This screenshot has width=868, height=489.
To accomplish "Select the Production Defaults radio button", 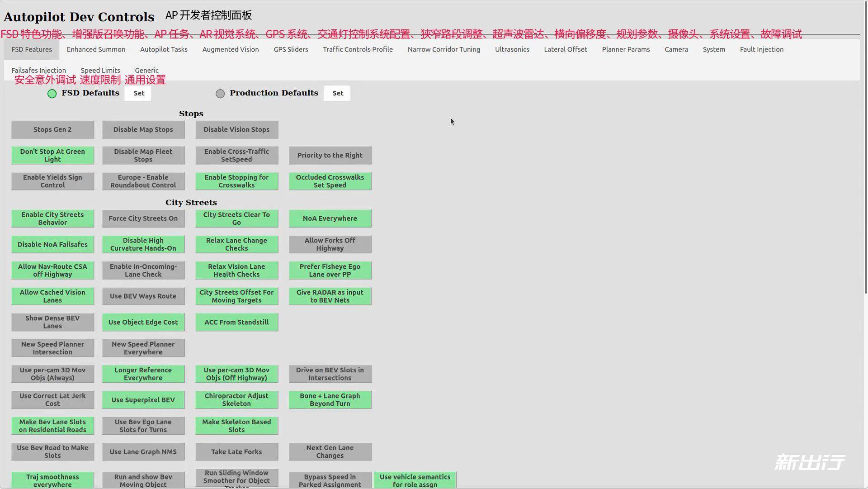I will pyautogui.click(x=220, y=94).
